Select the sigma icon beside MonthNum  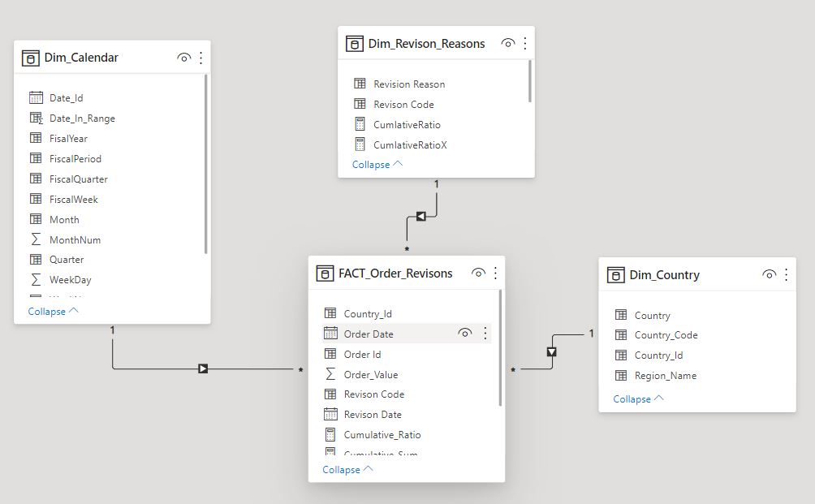click(x=37, y=239)
